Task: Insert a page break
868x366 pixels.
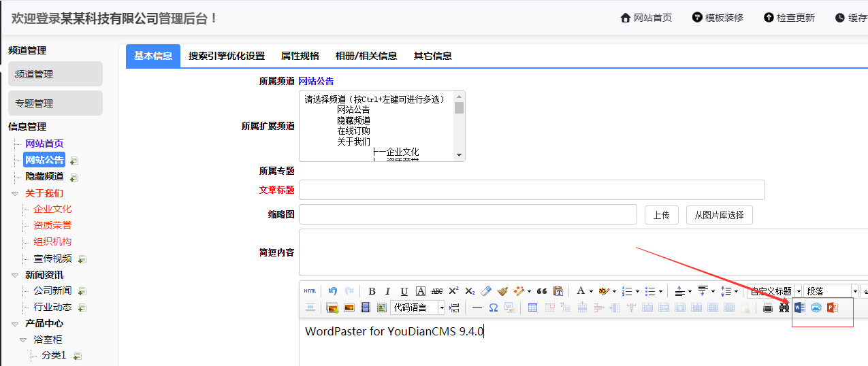Action: coord(455,307)
